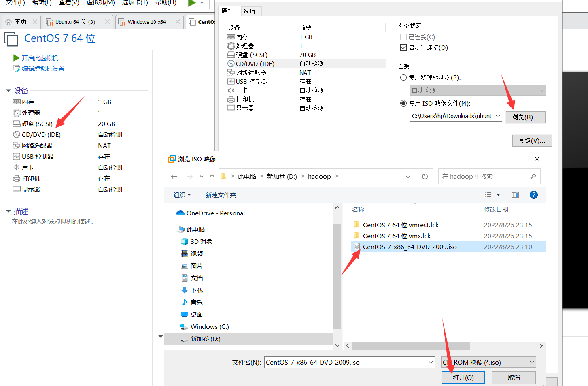Switch to 硬件 tab
588x386 pixels.
(x=227, y=11)
